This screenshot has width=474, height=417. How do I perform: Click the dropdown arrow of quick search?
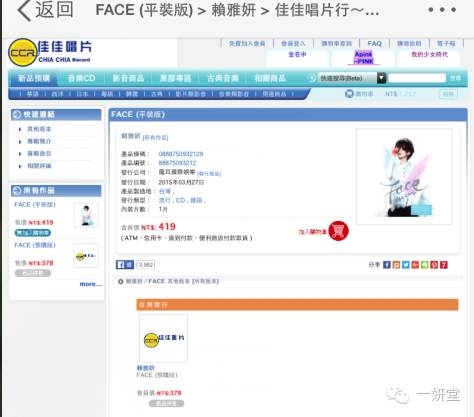381,78
